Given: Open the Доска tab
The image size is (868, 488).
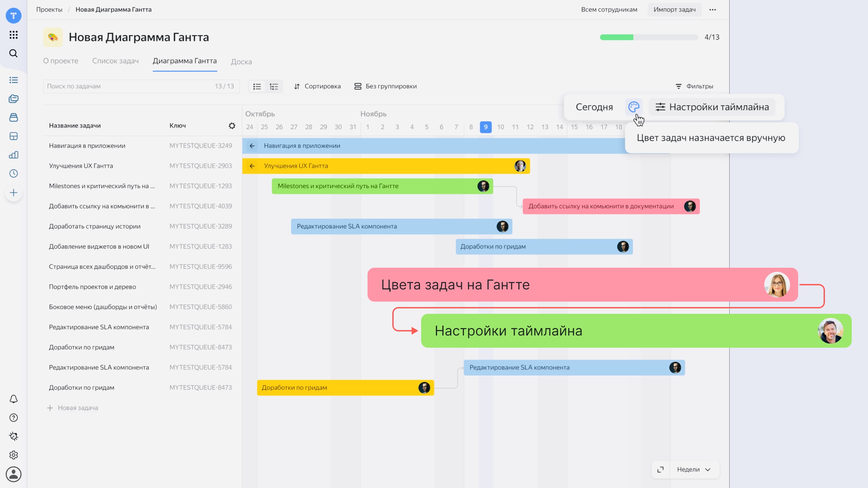Looking at the screenshot, I should click(241, 62).
